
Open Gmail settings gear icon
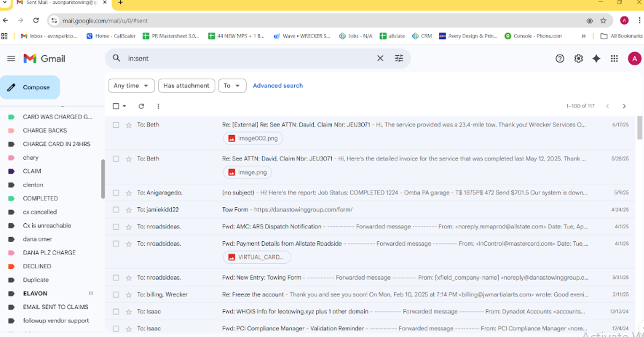(578, 59)
